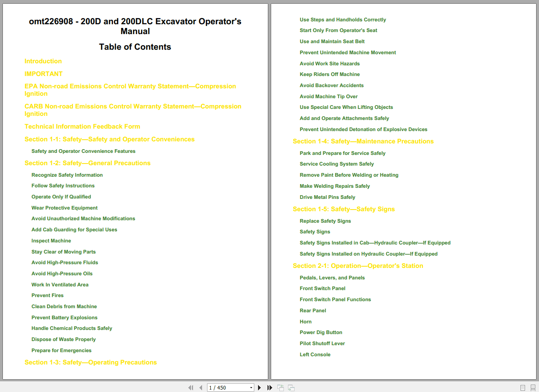Open Use and Maintain Seat Belt entry
The image size is (539, 392).
point(332,42)
